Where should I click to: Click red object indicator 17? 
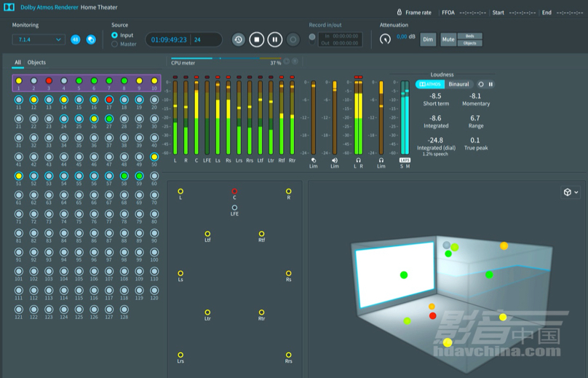coord(109,100)
